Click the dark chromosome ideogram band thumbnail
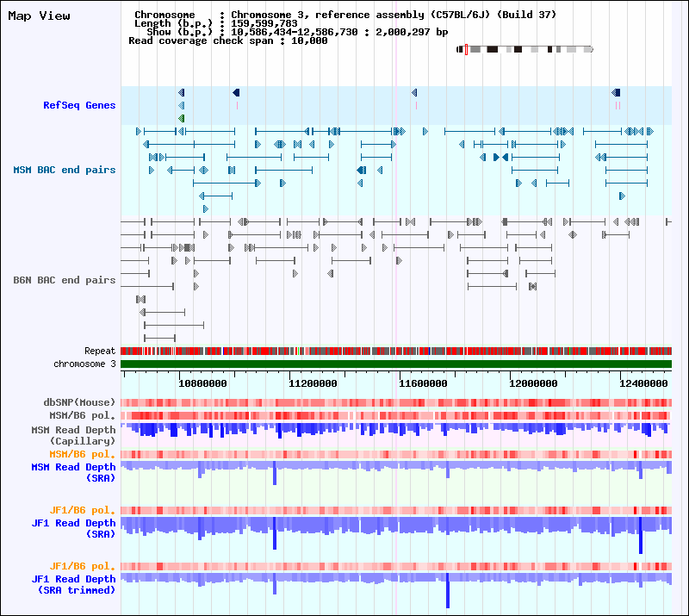 point(525,49)
